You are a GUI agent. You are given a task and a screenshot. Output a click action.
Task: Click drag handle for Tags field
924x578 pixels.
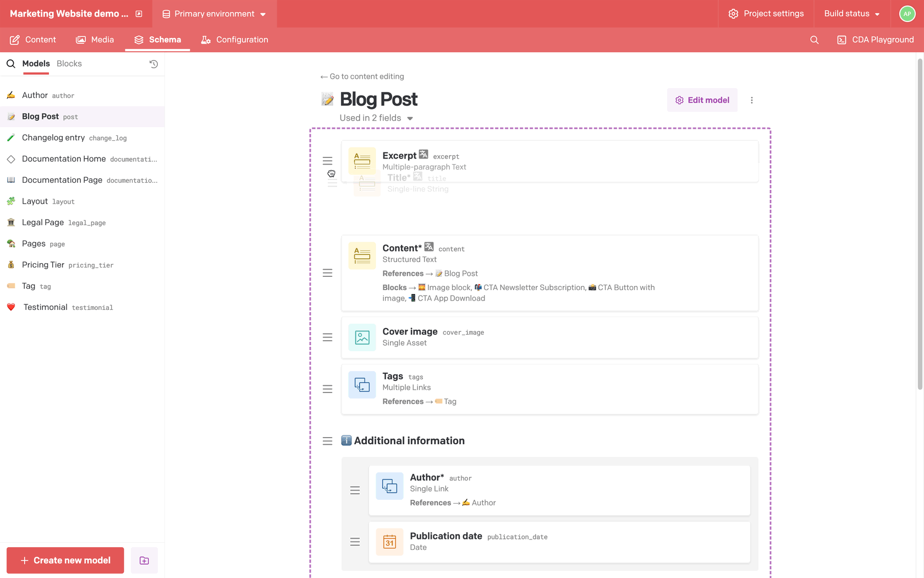click(327, 389)
